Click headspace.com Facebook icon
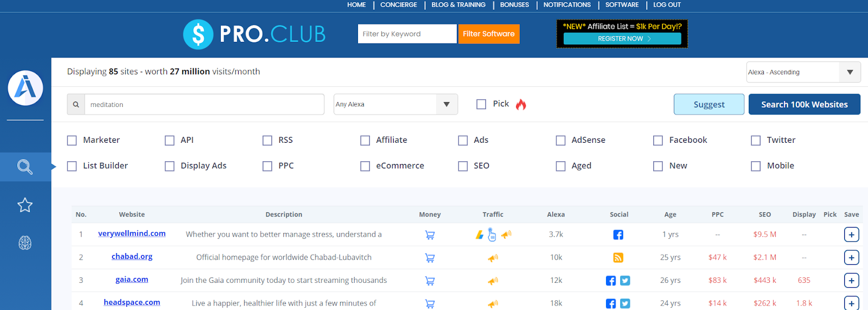The width and height of the screenshot is (868, 310). click(x=611, y=303)
